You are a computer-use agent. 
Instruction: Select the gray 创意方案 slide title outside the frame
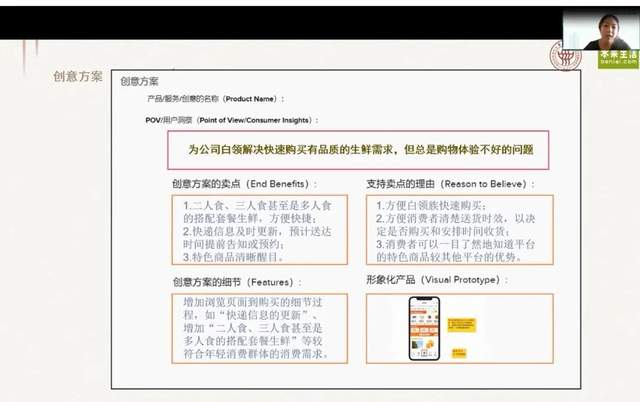[x=78, y=76]
